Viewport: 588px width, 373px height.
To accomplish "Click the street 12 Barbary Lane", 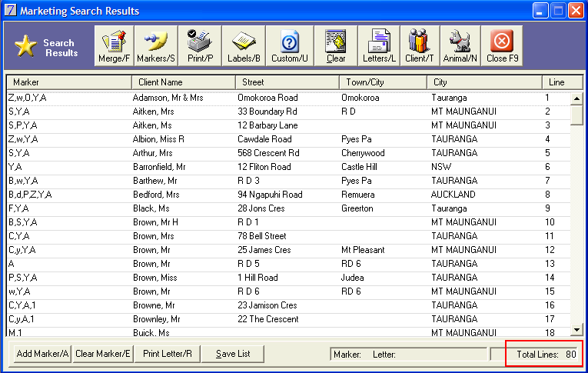I will tap(267, 125).
